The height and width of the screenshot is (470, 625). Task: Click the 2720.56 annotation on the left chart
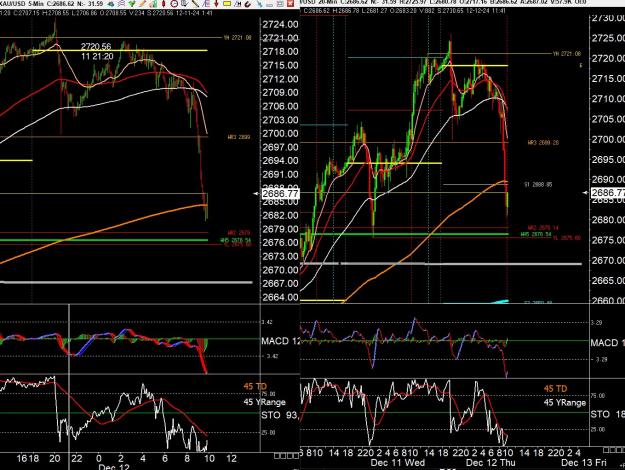coord(96,47)
